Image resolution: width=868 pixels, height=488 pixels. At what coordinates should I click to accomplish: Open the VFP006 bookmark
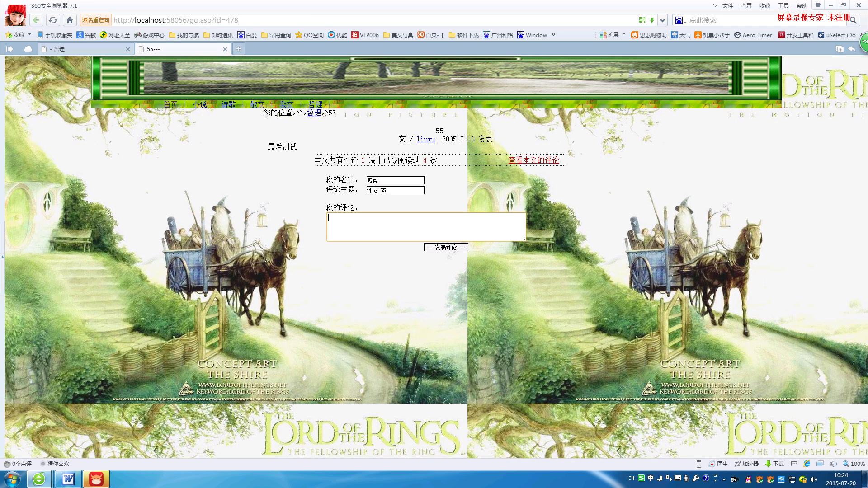point(365,35)
